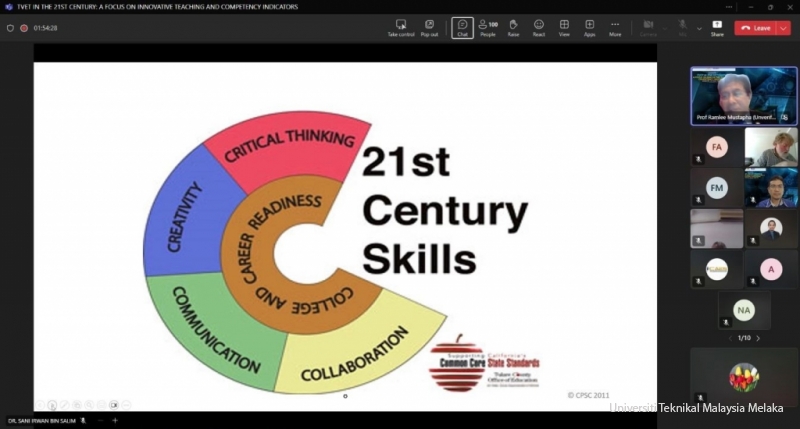
Task: Expand the mic options arrow
Action: point(698,27)
